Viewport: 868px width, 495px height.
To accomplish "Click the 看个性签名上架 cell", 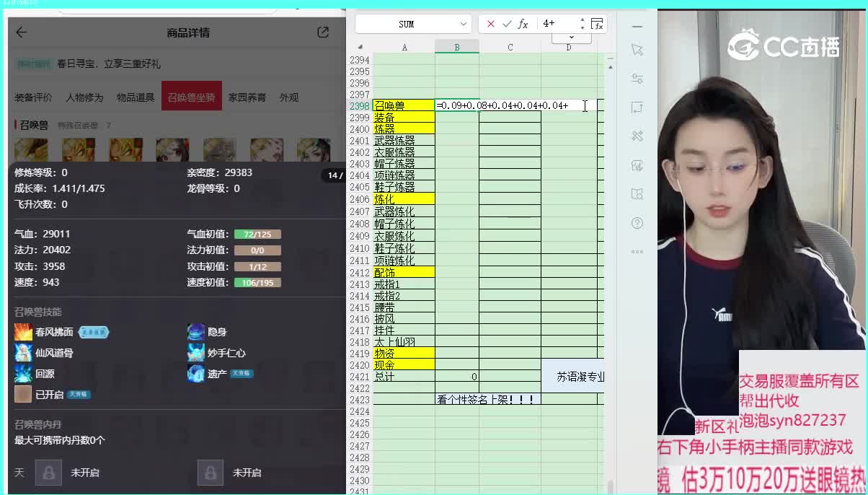I will [x=488, y=399].
